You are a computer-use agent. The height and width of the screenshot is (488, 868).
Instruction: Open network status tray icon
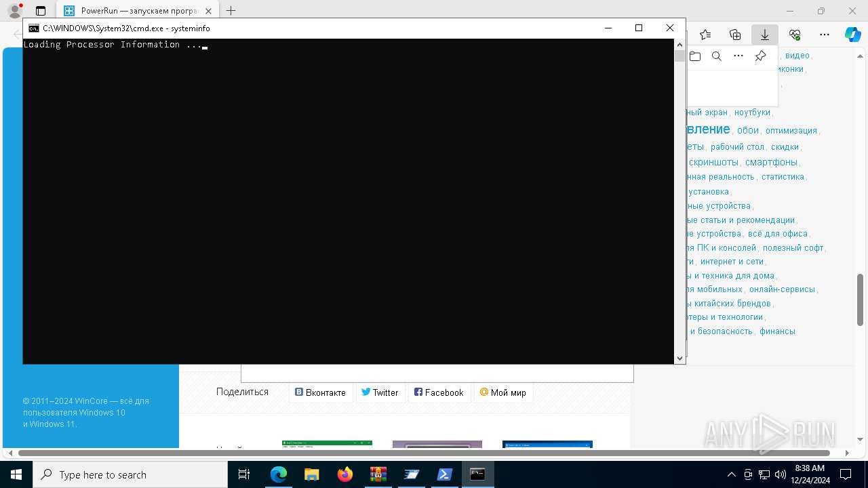click(764, 474)
